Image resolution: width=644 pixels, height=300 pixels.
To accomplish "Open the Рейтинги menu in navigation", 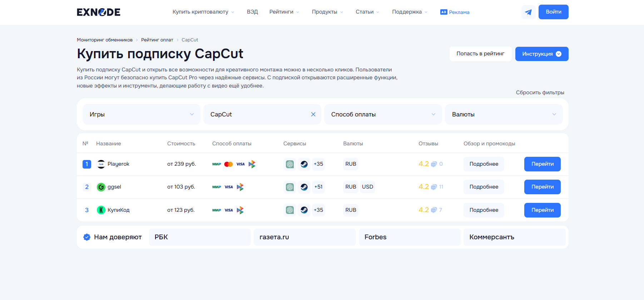I will (x=284, y=12).
